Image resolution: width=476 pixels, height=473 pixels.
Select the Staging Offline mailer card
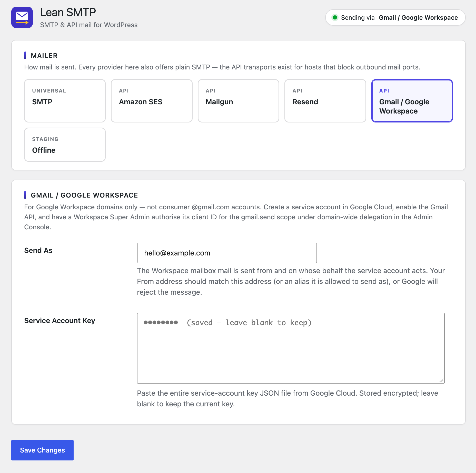tap(65, 145)
